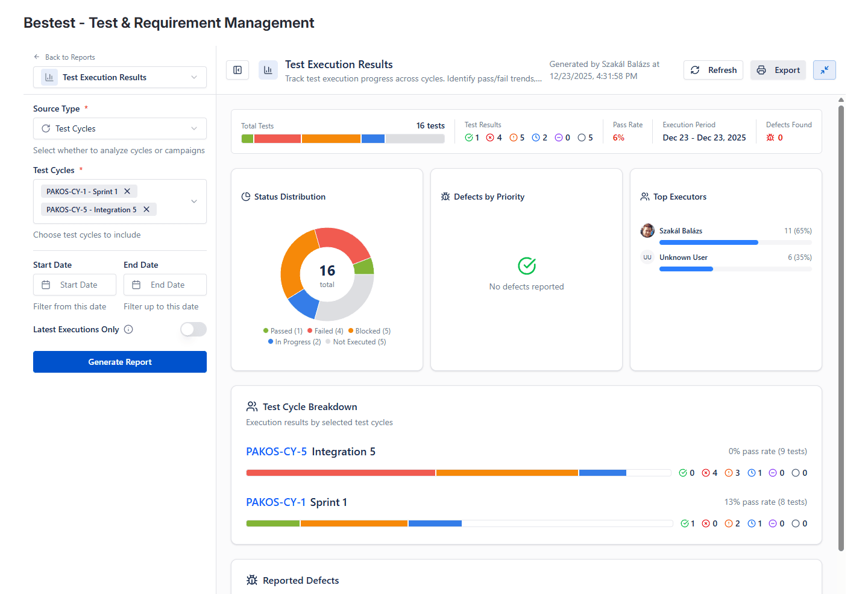Click the Unknown User UU avatar

click(x=647, y=257)
